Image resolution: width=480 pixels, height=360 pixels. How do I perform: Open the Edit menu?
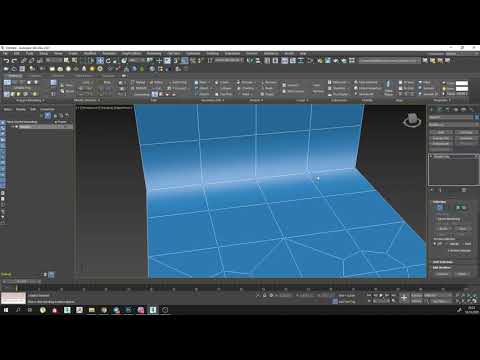[17, 53]
